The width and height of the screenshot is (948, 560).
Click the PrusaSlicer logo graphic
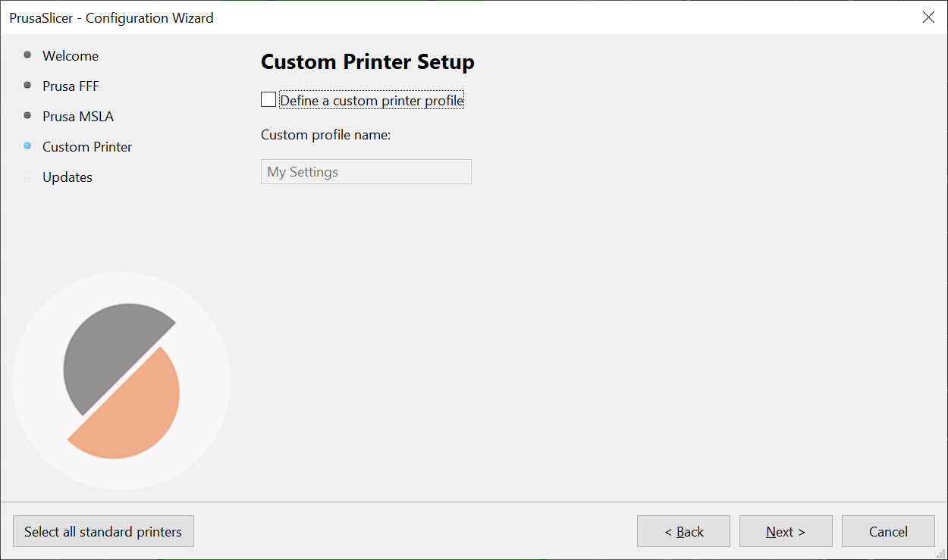tap(121, 381)
